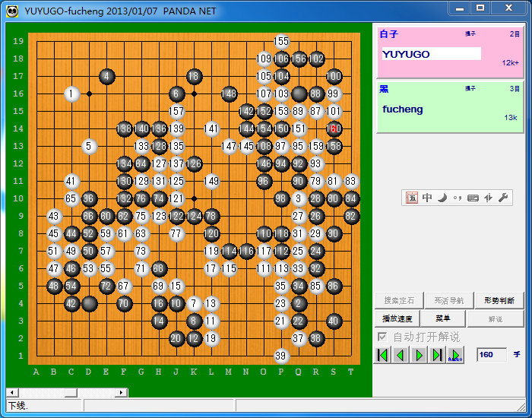Click the black player name fucheng
Screen dimensions: 532x418
coord(402,109)
